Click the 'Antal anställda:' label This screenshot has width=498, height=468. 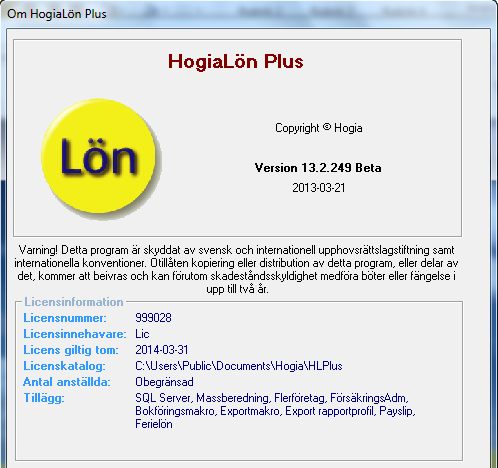tap(67, 382)
